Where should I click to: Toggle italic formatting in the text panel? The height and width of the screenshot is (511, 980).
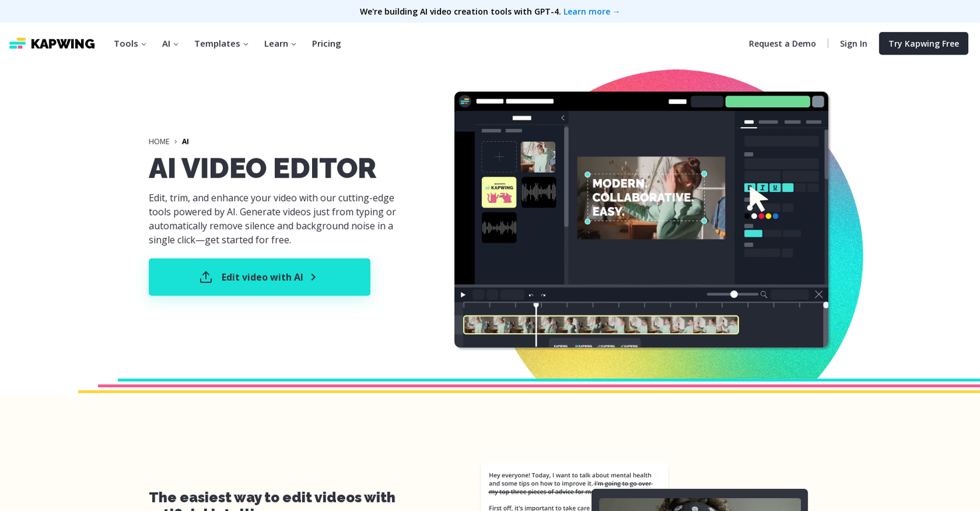pos(762,188)
